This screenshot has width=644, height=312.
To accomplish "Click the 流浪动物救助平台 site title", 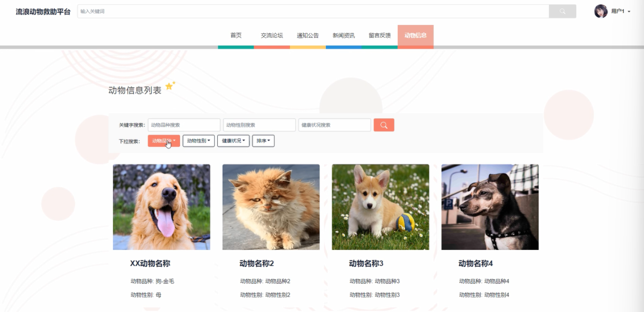I will [x=43, y=12].
